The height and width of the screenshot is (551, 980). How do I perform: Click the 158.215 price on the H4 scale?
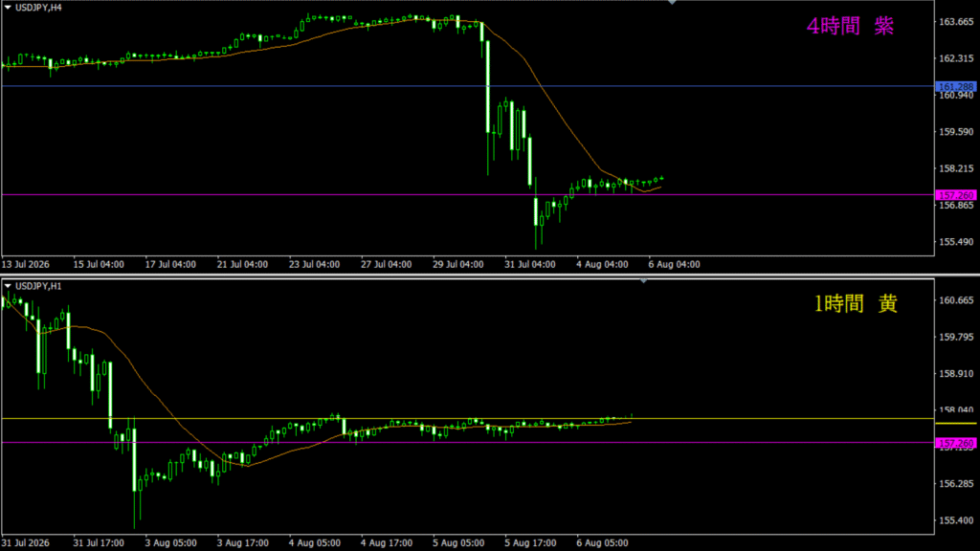tap(956, 168)
